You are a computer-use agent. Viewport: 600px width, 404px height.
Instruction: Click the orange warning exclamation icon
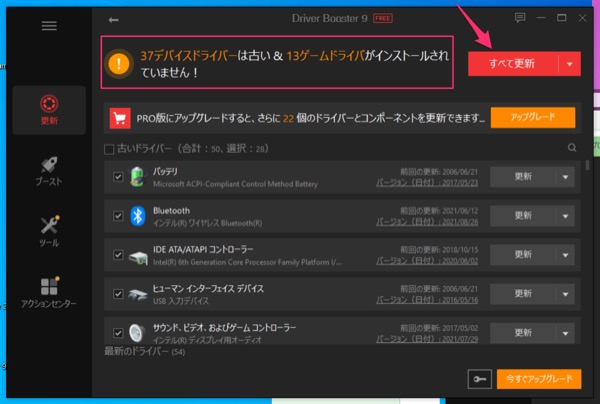119,63
